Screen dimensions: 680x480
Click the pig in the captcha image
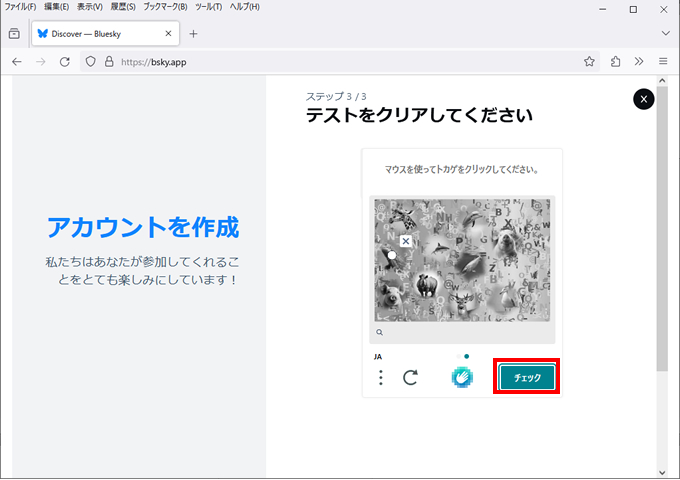[x=391, y=297]
